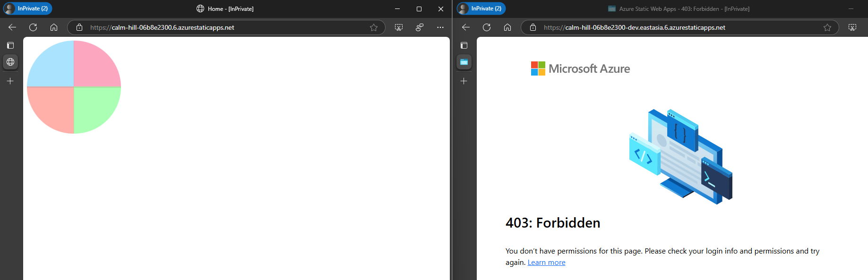Viewport: 868px width, 280px height.
Task: Open tab actions menu in left window sidebar
Action: coord(10,45)
